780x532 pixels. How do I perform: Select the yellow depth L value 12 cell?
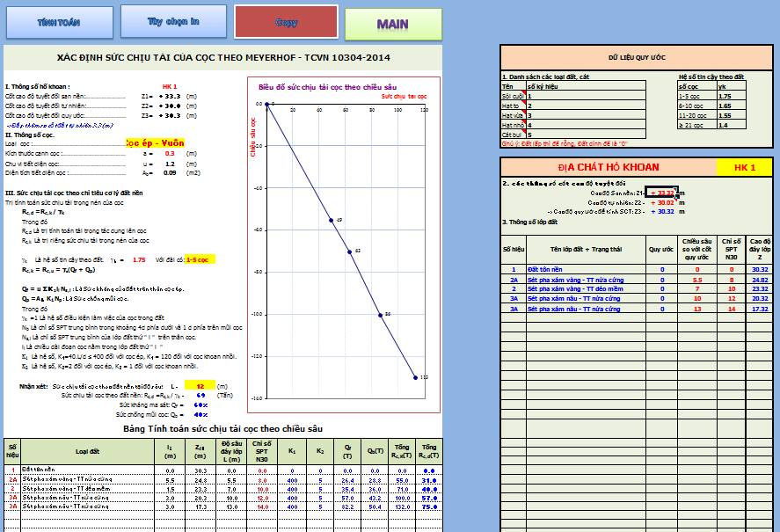point(200,386)
